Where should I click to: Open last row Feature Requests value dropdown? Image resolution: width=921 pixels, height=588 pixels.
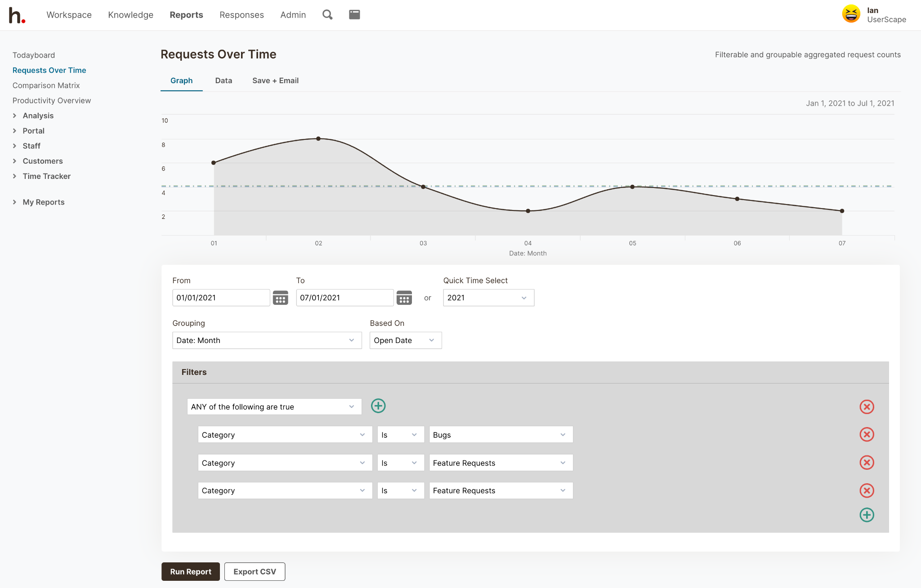501,490
